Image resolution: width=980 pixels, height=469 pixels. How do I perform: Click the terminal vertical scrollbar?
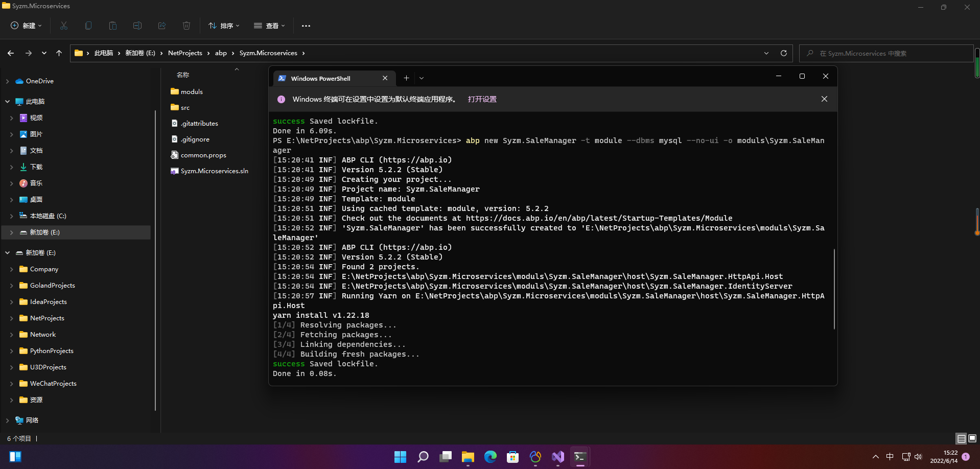(x=834, y=289)
